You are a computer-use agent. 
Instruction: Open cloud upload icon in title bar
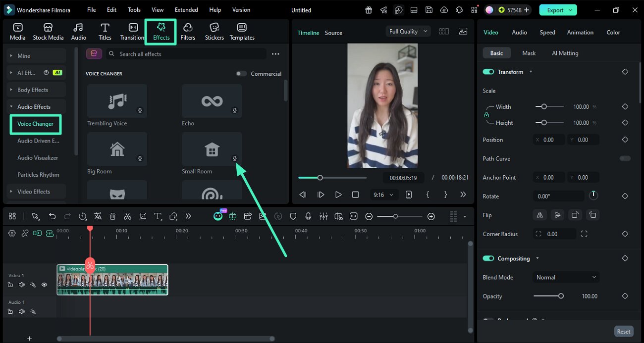click(x=444, y=10)
